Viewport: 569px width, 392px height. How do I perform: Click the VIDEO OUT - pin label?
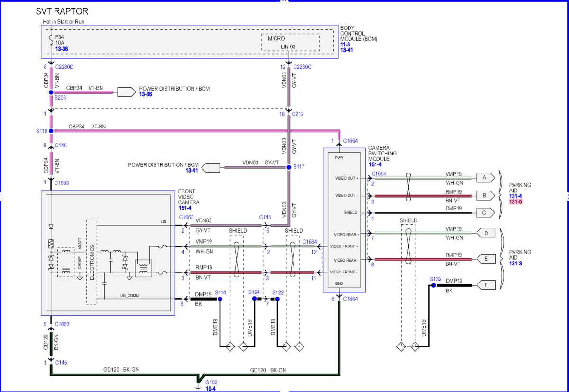(x=347, y=195)
